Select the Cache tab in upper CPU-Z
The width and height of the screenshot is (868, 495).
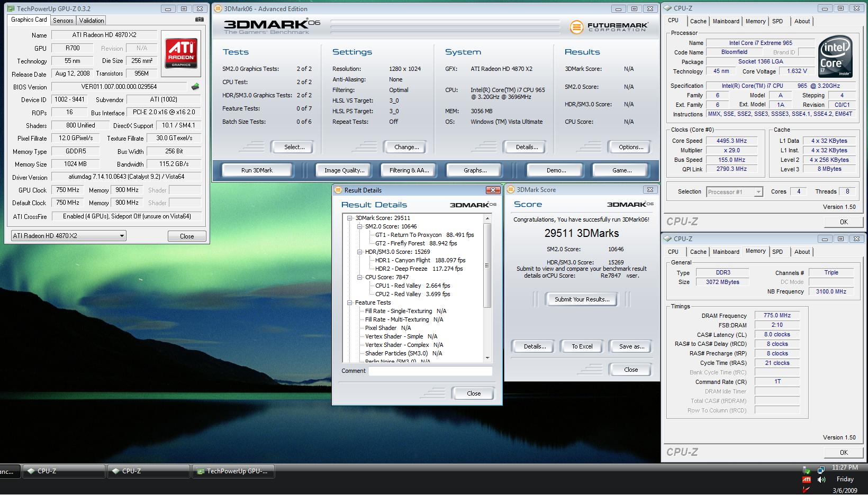point(698,21)
